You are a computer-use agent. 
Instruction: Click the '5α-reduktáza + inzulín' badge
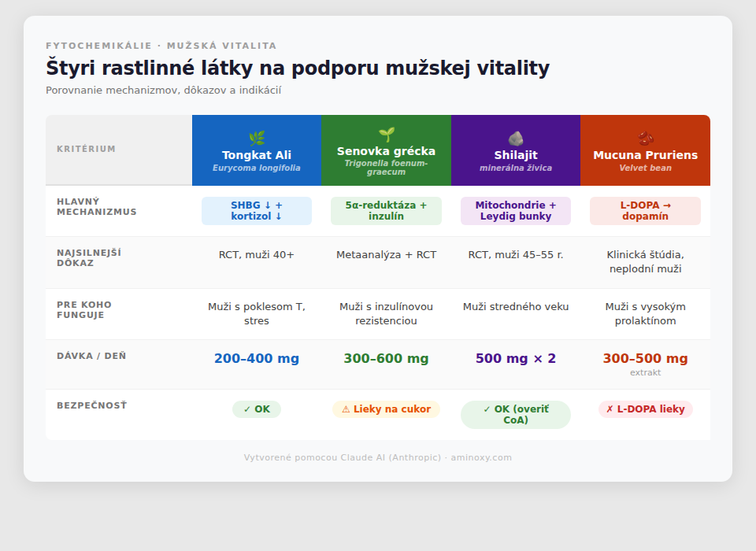(386, 211)
